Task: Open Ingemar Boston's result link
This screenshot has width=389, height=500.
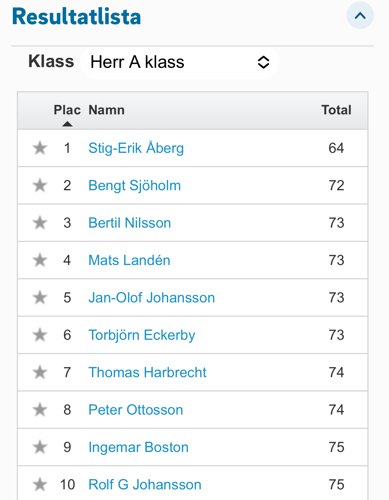Action: 138,447
